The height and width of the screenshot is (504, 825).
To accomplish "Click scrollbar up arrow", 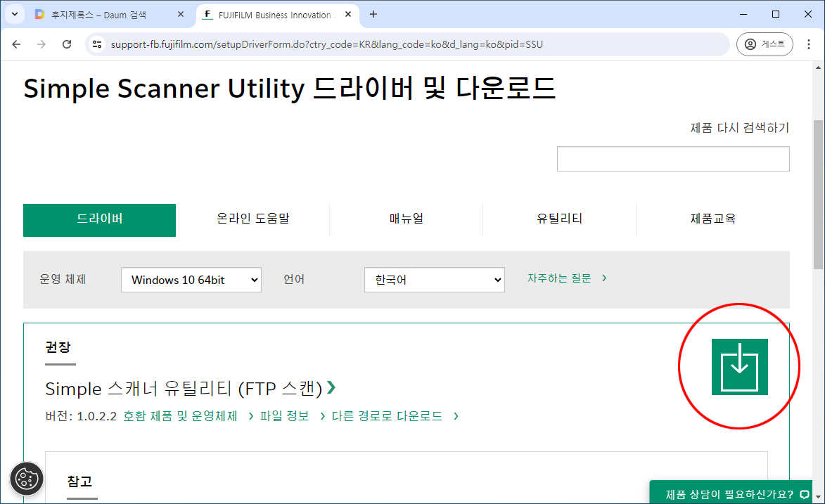I will (x=818, y=68).
